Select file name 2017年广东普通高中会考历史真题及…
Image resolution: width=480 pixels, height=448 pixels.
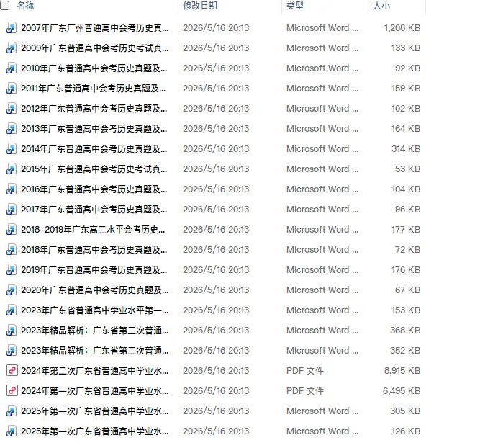click(94, 210)
